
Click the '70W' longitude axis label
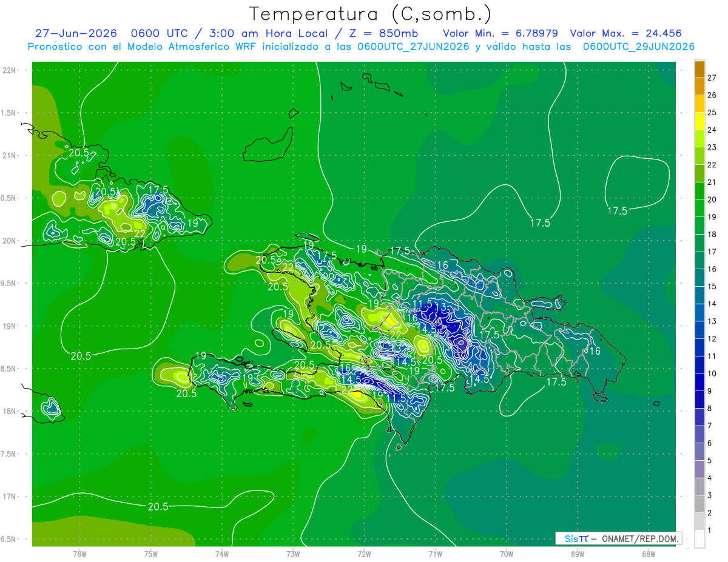506,554
